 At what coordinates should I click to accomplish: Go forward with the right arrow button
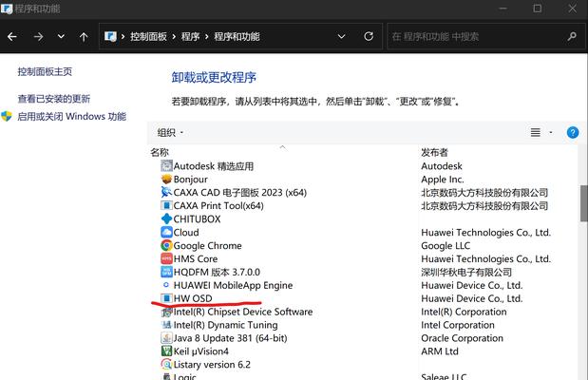click(x=38, y=37)
